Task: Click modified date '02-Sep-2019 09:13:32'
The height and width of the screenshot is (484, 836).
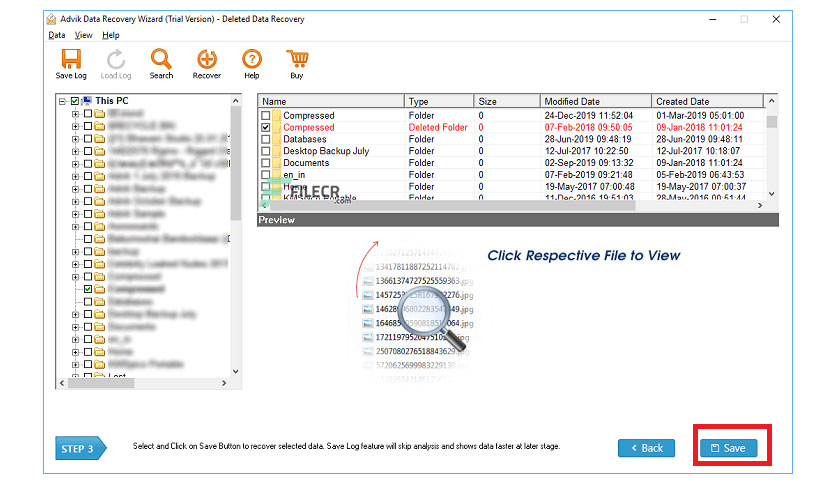Action: click(589, 163)
